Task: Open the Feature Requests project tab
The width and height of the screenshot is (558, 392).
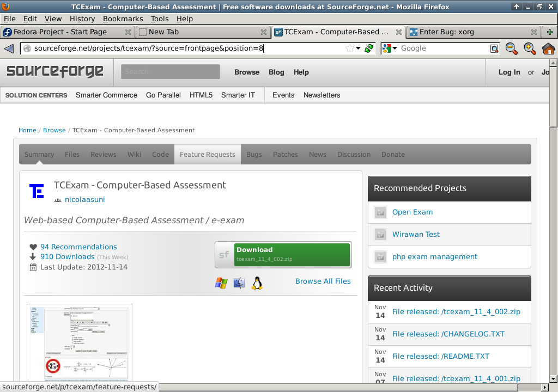Action: pos(207,154)
